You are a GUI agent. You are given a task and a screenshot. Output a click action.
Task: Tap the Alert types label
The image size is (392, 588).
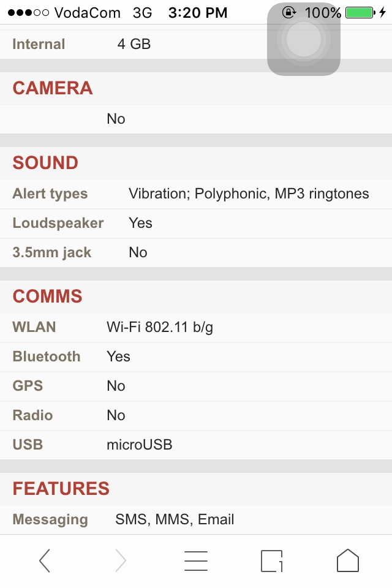click(x=50, y=194)
